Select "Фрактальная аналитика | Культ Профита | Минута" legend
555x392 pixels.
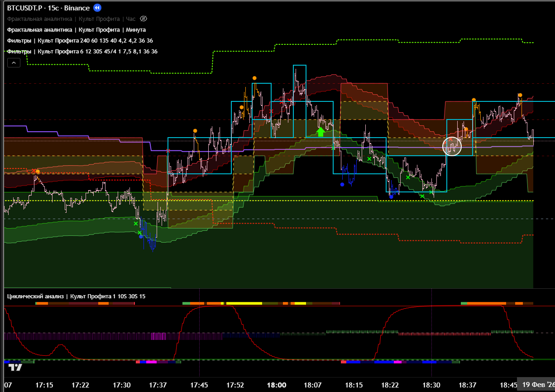click(x=76, y=30)
